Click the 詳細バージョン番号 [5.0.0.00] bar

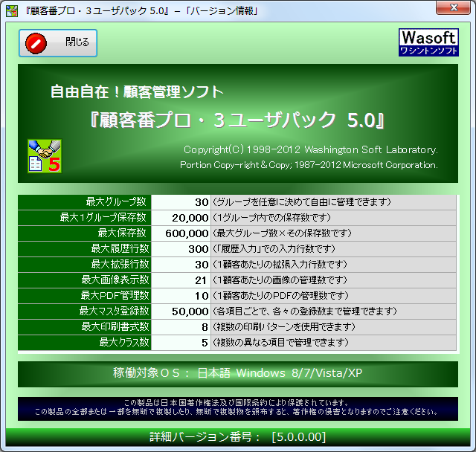[238, 436]
